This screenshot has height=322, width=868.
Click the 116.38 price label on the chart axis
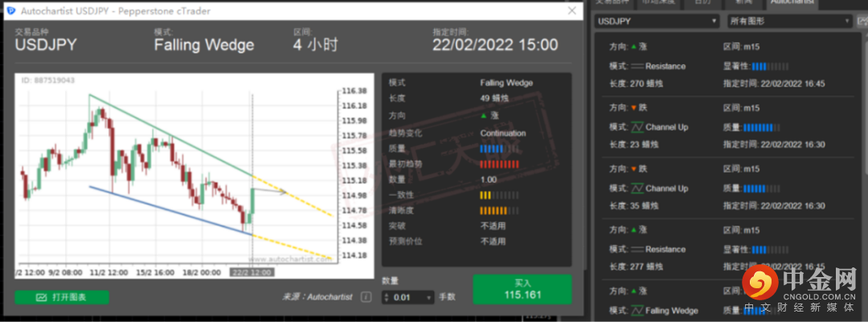354,91
